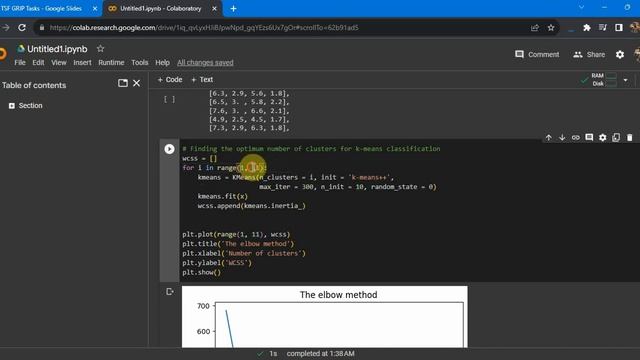The width and height of the screenshot is (640, 360).
Task: Open the runtime connection dropdown arrow
Action: coord(625,80)
